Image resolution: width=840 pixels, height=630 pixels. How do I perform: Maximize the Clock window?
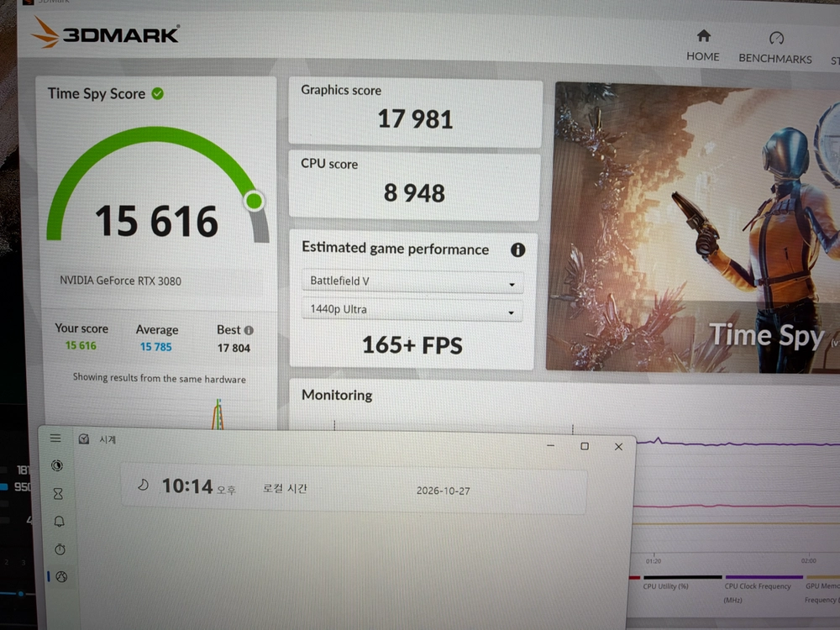585,446
